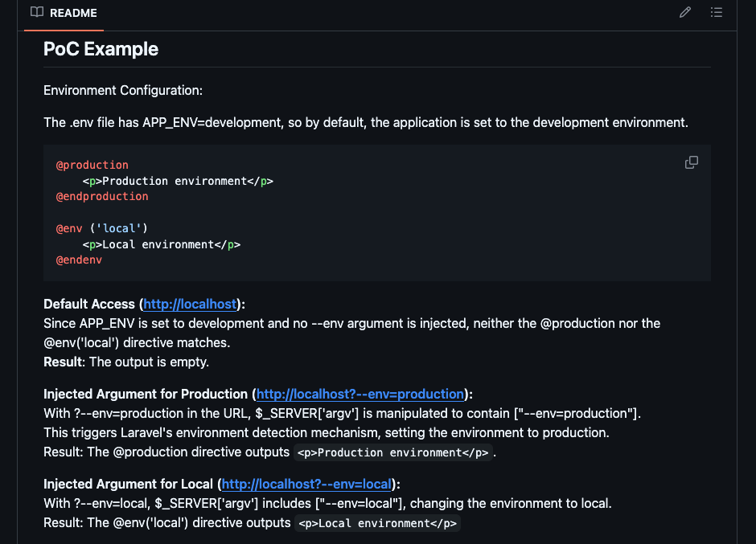Click the bold Injected Argument for Local text
Viewport: 756px width, 544px height.
point(128,484)
